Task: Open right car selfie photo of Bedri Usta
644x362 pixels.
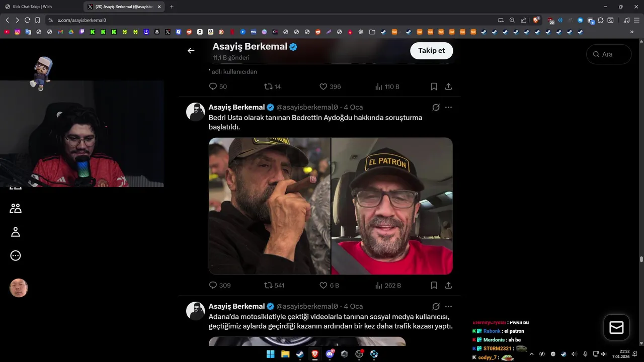Action: click(392, 206)
